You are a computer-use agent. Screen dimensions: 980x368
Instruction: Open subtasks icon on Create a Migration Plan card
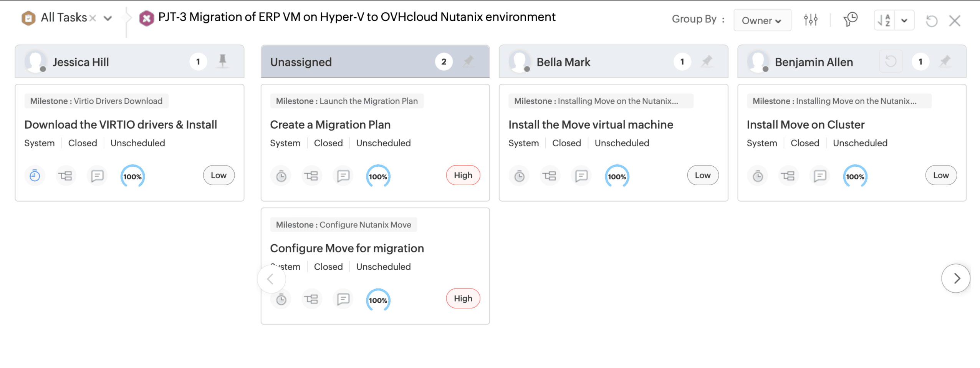pos(311,176)
